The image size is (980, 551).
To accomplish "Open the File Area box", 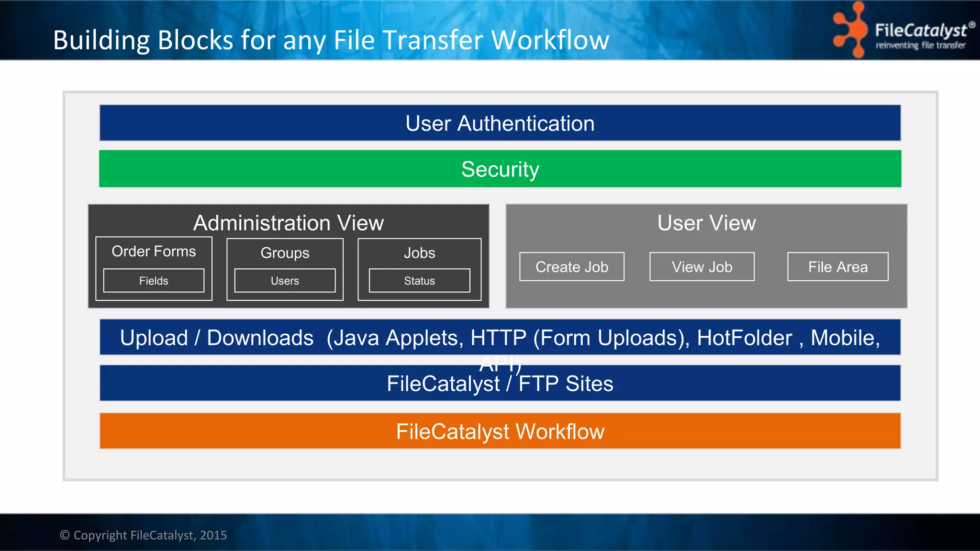I will tap(838, 267).
